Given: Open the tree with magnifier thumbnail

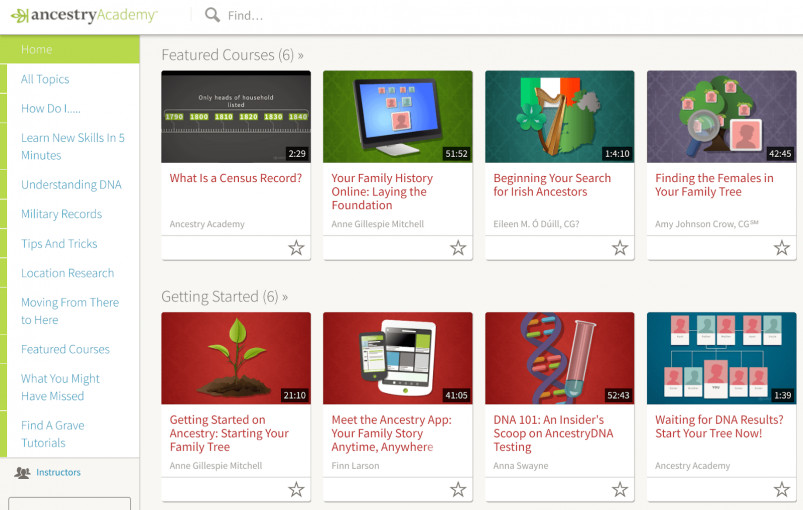Looking at the screenshot, I should tap(721, 117).
